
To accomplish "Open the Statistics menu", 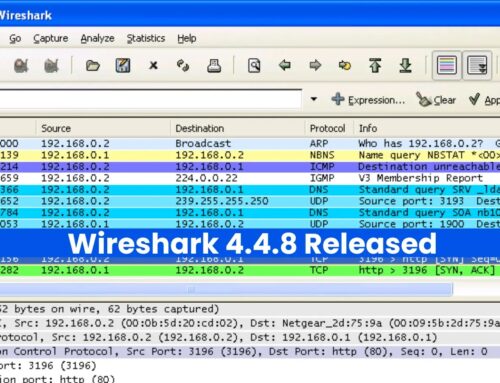I will [x=146, y=38].
